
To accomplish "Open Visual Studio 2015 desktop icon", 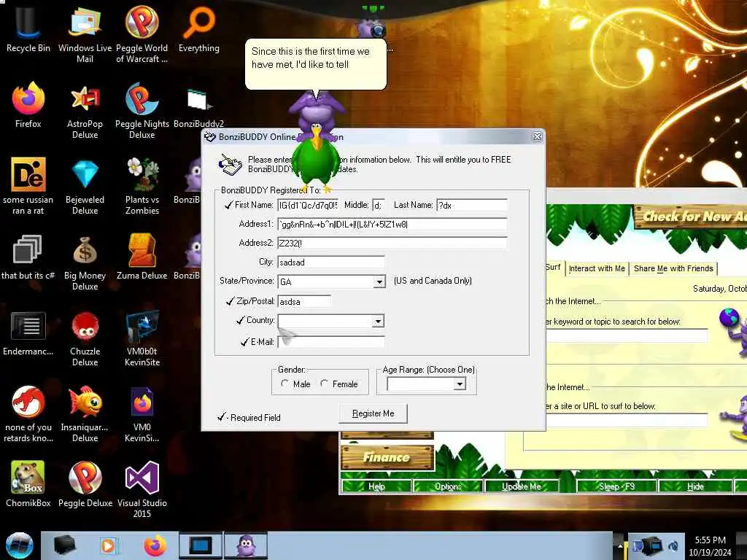I will tap(142, 489).
